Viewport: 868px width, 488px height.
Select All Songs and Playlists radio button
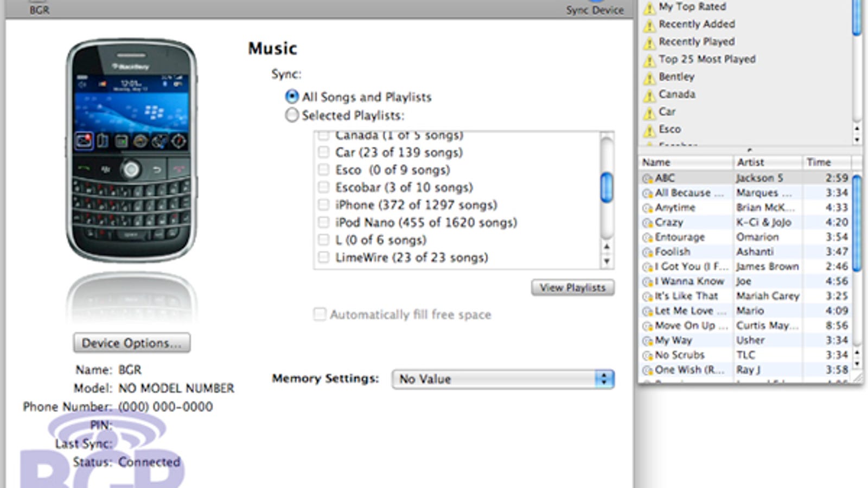(292, 97)
